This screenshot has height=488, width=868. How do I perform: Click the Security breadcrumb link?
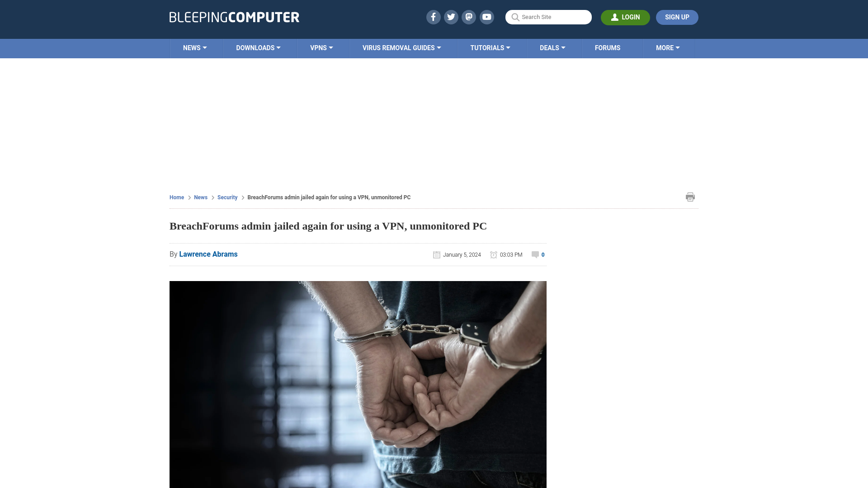coord(227,197)
